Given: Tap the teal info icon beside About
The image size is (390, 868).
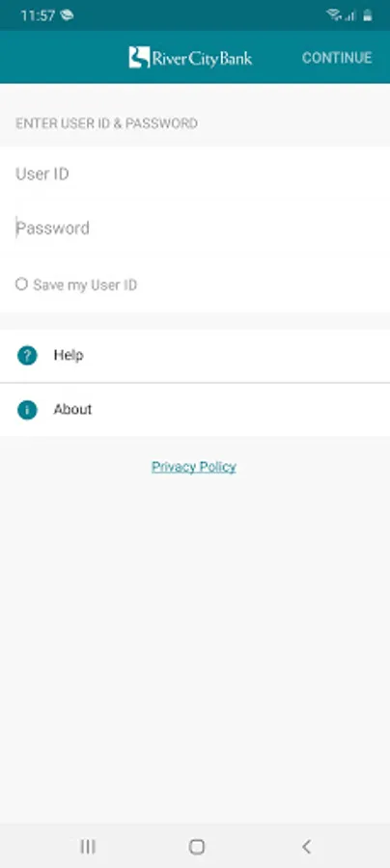Looking at the screenshot, I should pyautogui.click(x=27, y=410).
